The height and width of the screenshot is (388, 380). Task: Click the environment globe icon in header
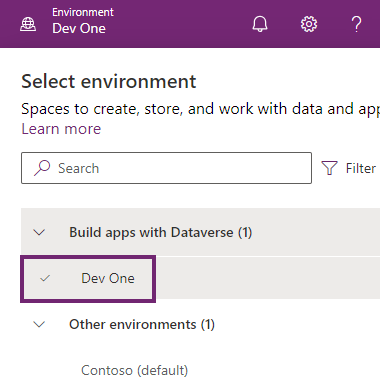pos(28,24)
